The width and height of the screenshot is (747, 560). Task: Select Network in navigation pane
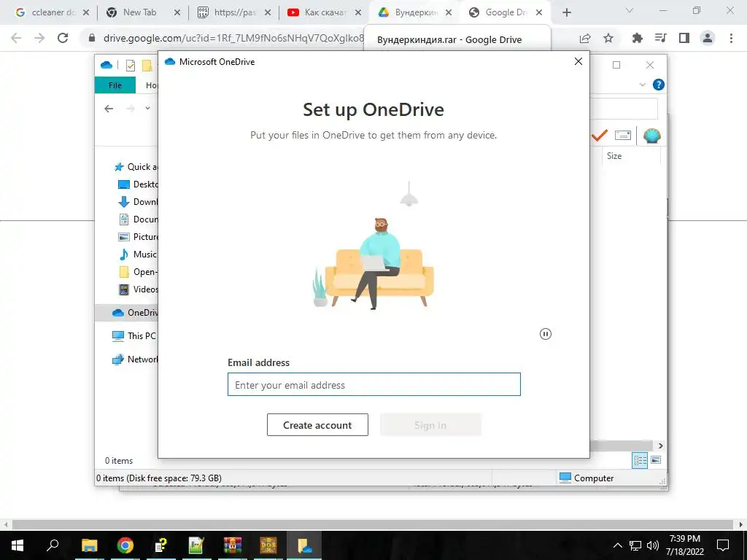[x=134, y=359]
